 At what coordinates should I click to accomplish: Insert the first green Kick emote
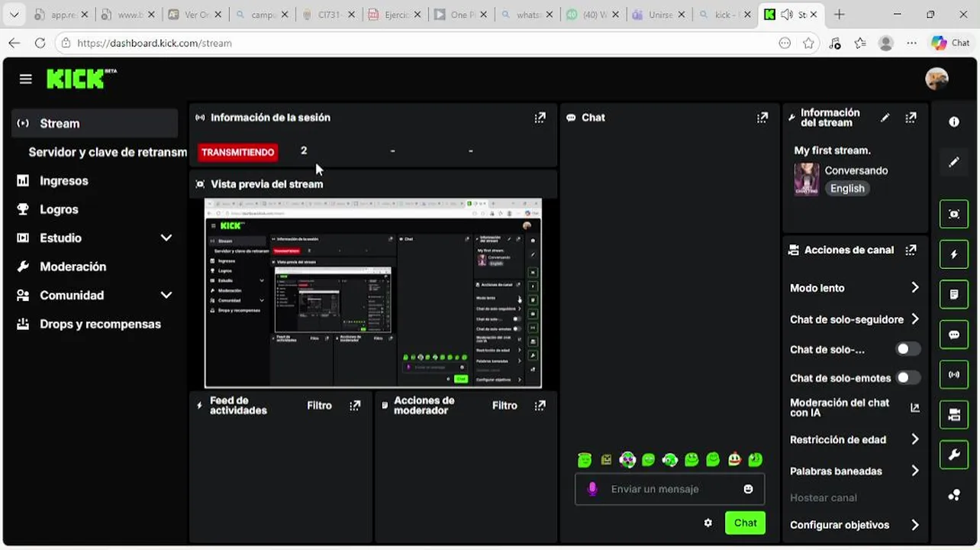(585, 459)
